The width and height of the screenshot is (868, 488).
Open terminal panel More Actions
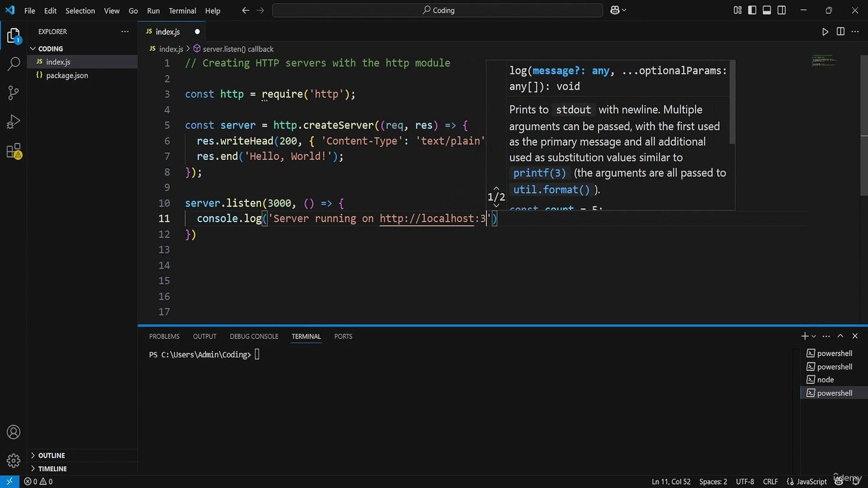pos(825,336)
